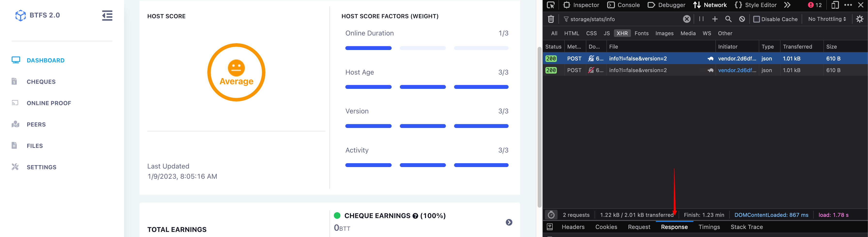The height and width of the screenshot is (237, 868).
Task: Click the trash icon to clear requests
Action: point(551,19)
